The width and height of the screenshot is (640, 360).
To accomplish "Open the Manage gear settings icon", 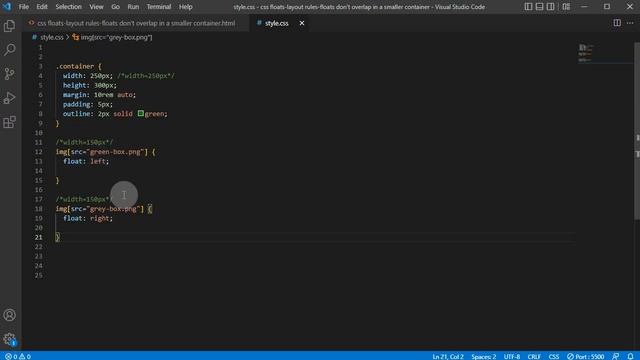I will (9, 339).
